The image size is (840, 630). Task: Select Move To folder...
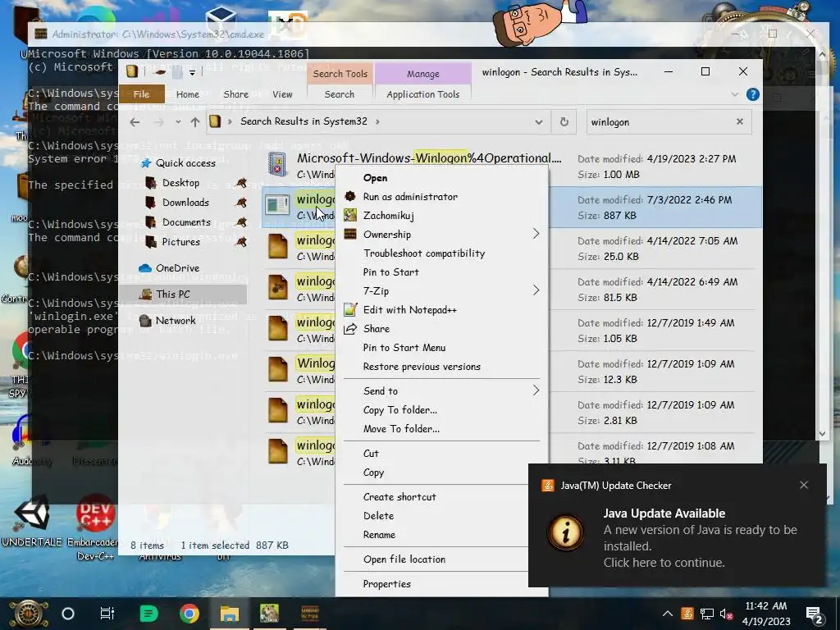(x=401, y=429)
